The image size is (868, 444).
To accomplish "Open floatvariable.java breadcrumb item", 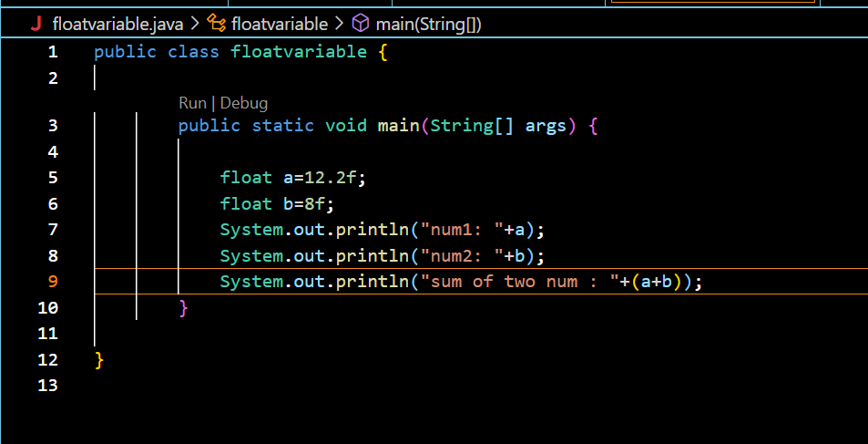I will (x=117, y=24).
